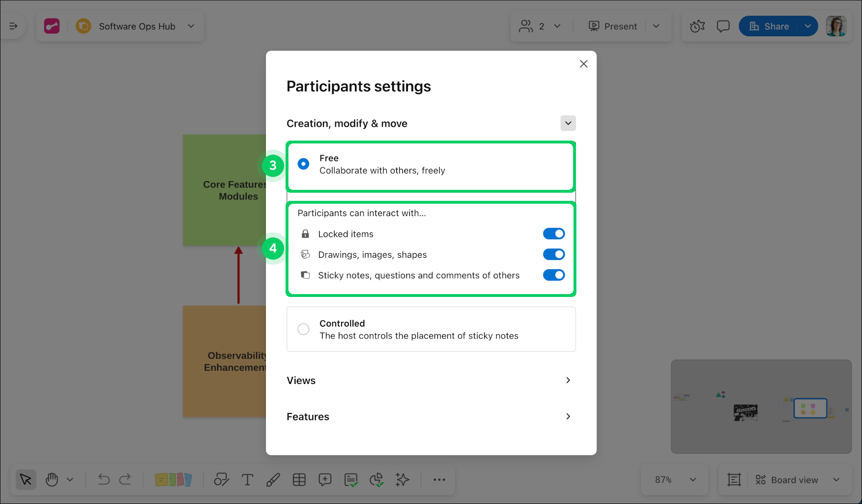Click the Share button
Screen dimensions: 862x504
click(771, 26)
